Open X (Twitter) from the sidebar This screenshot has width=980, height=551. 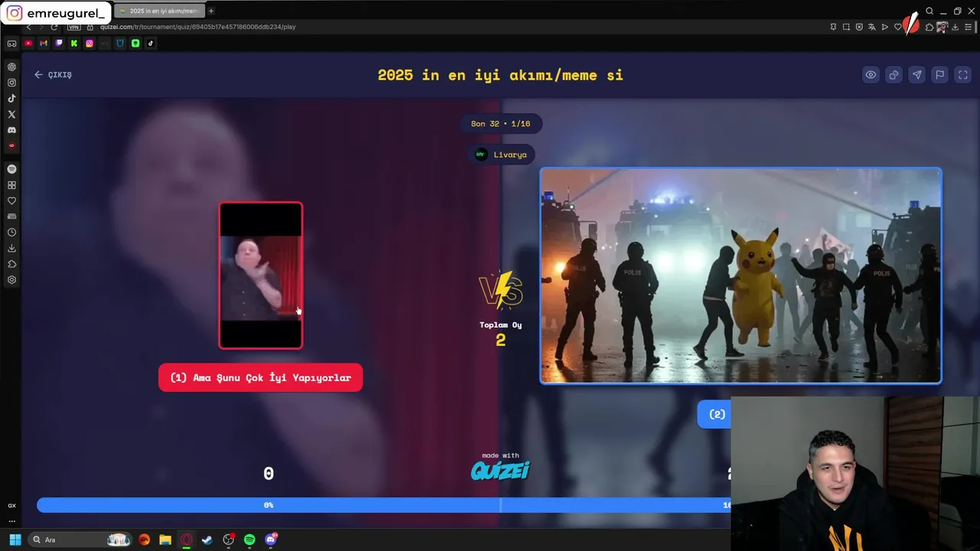click(11, 114)
